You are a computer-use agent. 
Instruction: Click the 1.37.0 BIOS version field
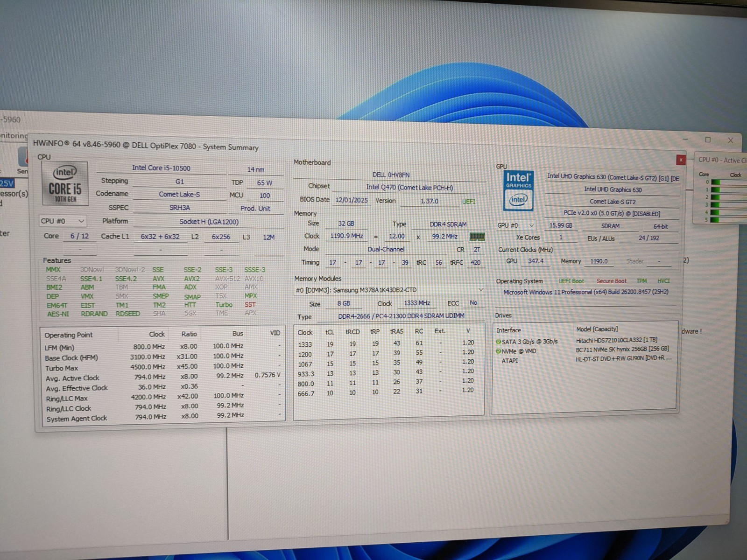[x=429, y=201]
